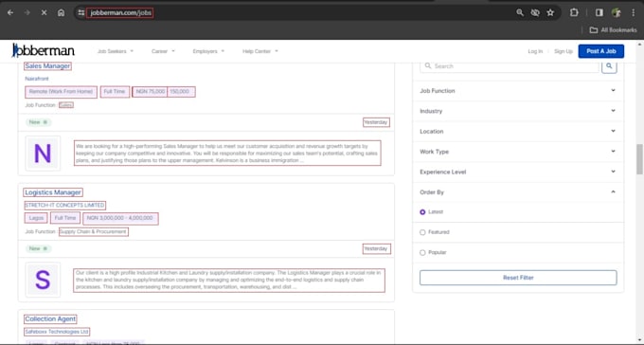Screen dimensions: 644x345
Task: Open the Career dropdown menu
Action: [163, 51]
